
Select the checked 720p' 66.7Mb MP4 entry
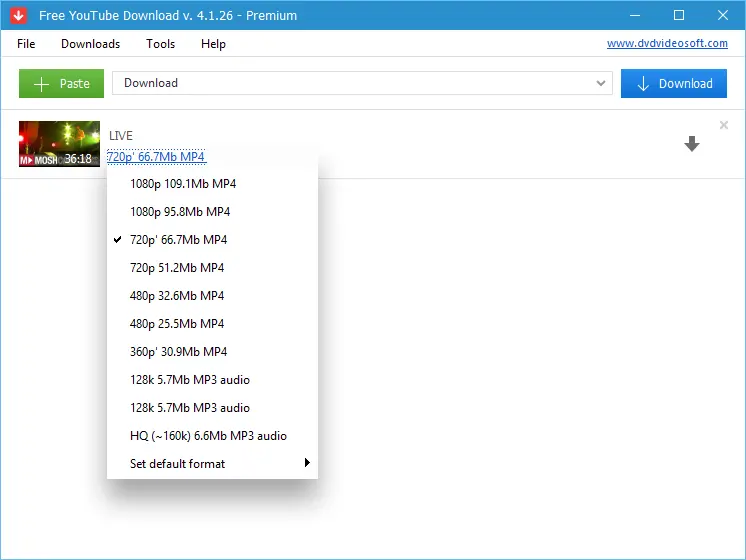(178, 240)
